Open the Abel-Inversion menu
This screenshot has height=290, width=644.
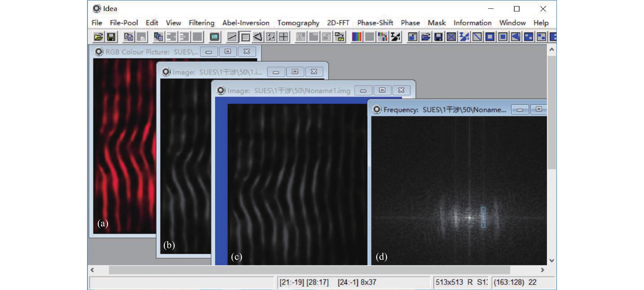246,23
